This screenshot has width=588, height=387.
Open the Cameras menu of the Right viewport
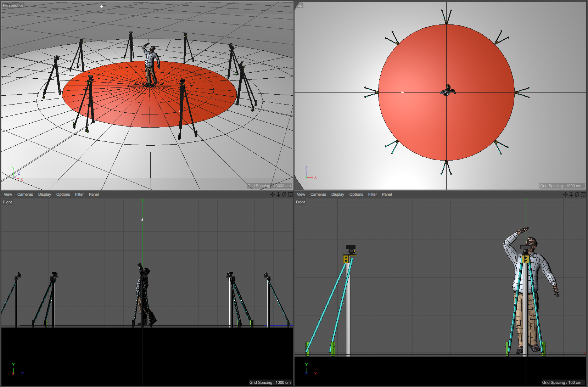point(25,194)
